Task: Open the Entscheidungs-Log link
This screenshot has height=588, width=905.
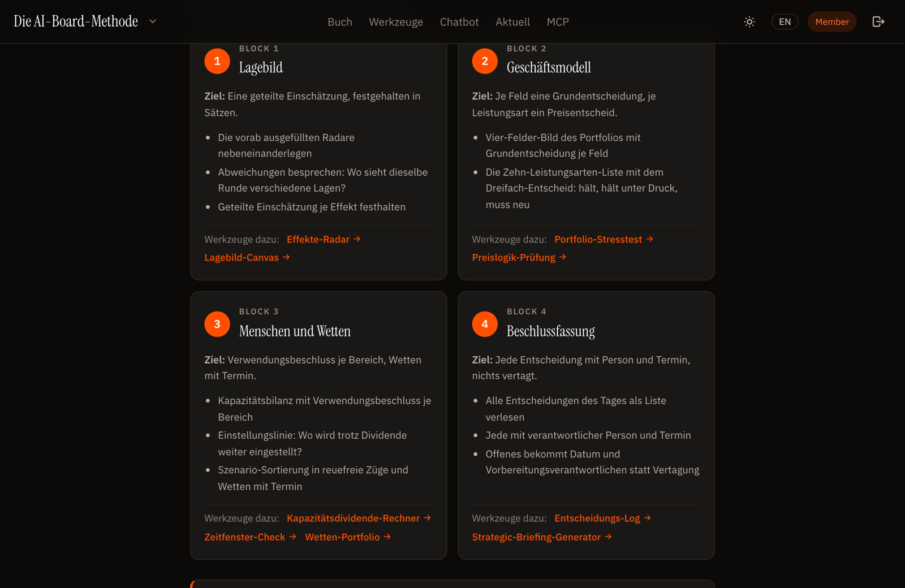Action: 602,518
